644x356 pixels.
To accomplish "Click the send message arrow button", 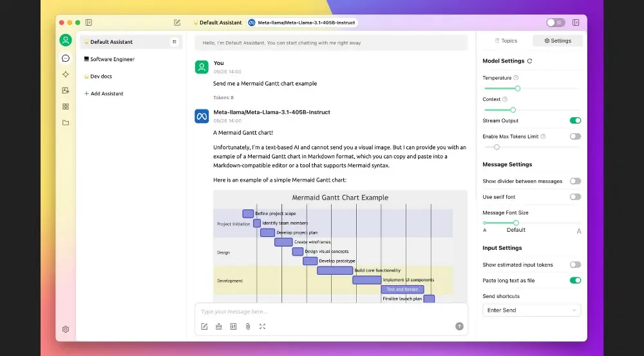I will 459,326.
